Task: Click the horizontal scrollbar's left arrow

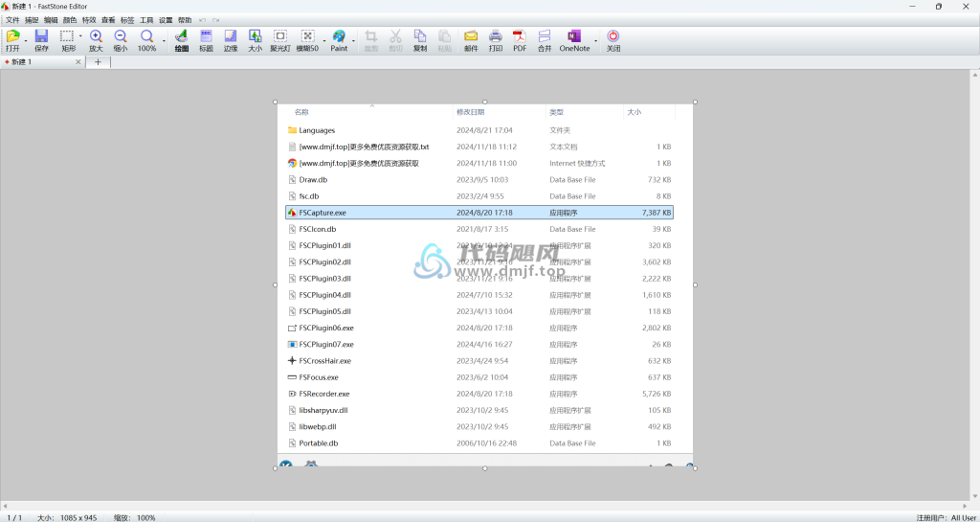Action: click(x=5, y=505)
